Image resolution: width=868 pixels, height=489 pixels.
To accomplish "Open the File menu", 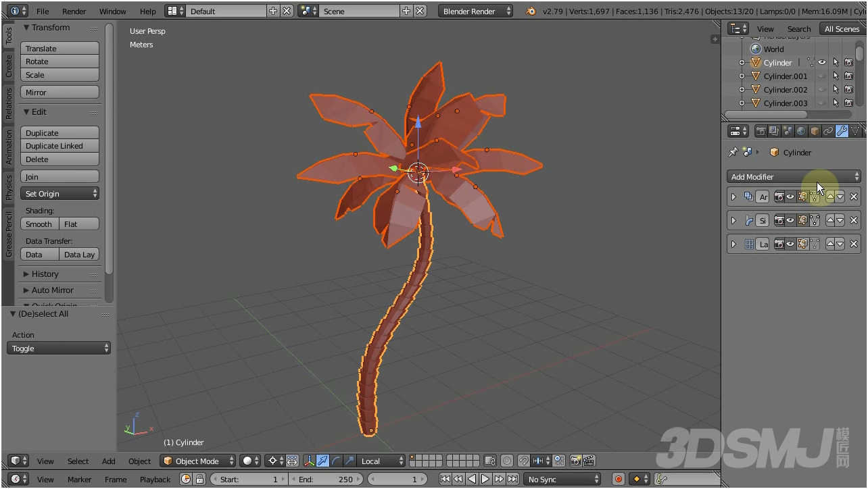I will point(43,11).
